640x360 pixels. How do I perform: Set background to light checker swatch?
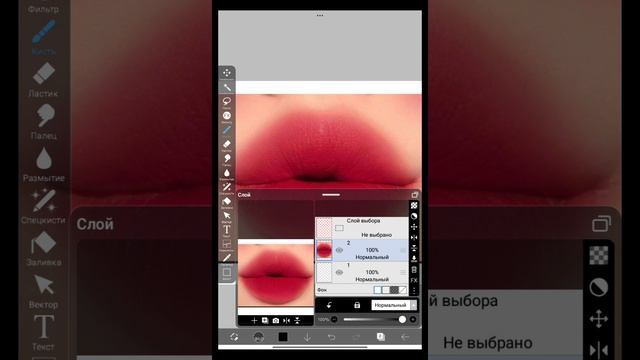click(386, 290)
